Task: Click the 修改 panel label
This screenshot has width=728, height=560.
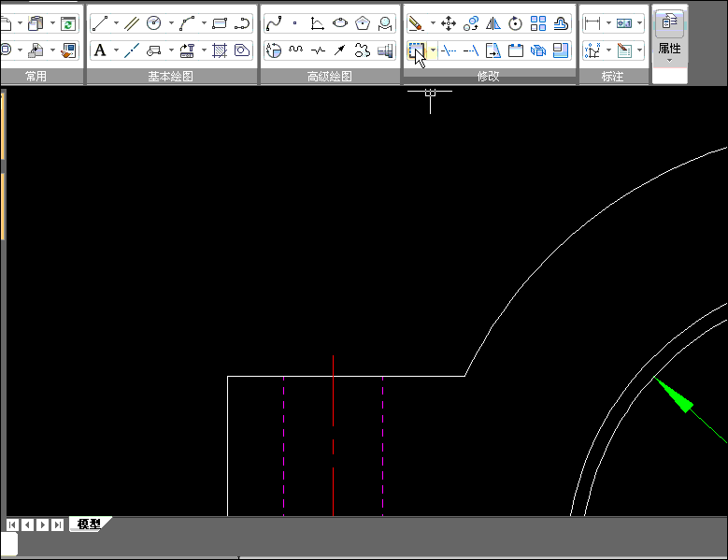Action: tap(489, 77)
